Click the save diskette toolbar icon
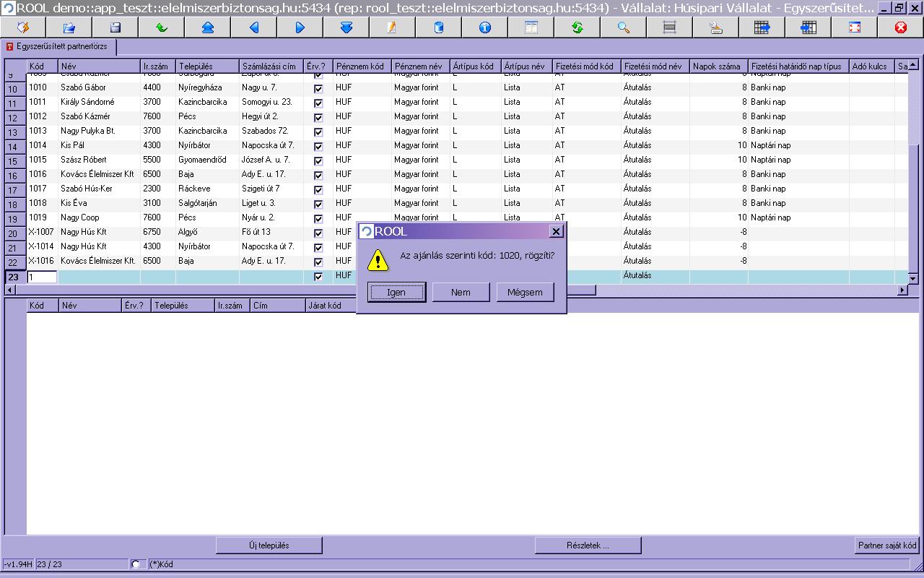 [115, 27]
